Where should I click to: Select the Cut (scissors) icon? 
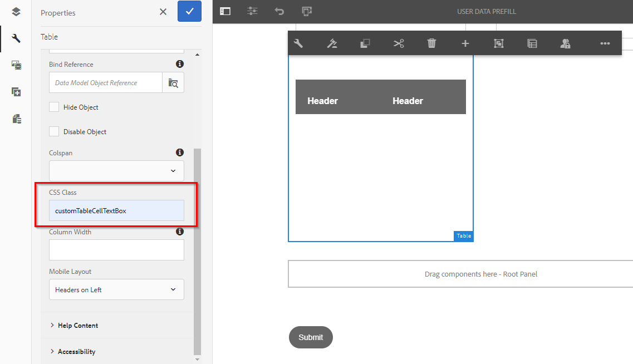point(399,43)
